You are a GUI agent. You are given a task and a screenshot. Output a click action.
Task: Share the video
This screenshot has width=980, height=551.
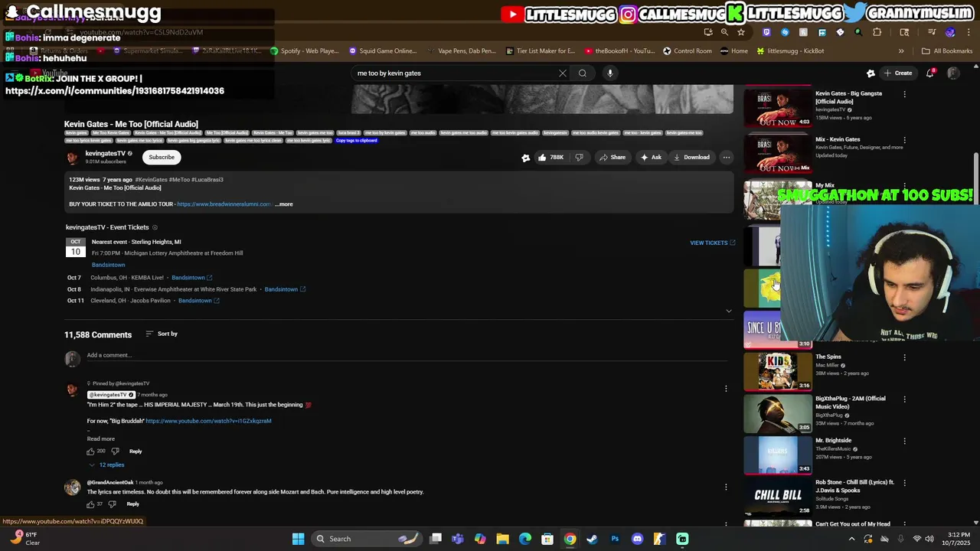pyautogui.click(x=612, y=158)
